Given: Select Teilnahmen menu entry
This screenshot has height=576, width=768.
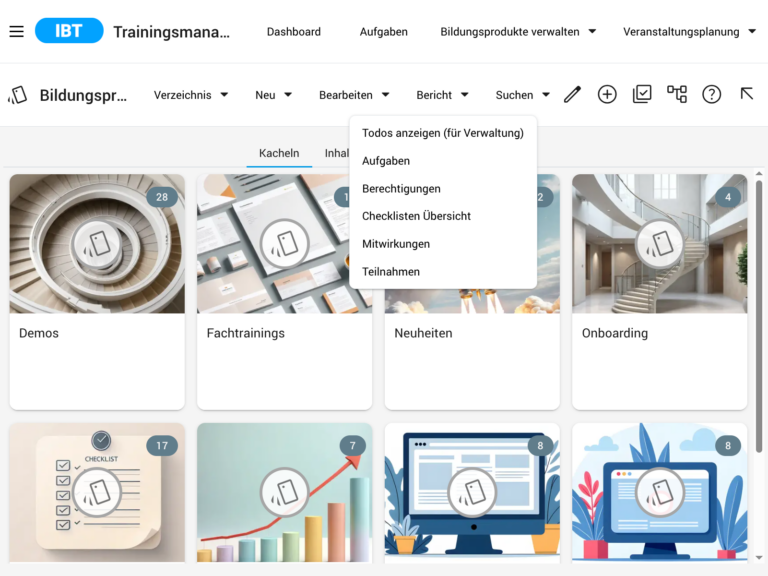Looking at the screenshot, I should [x=443, y=272].
